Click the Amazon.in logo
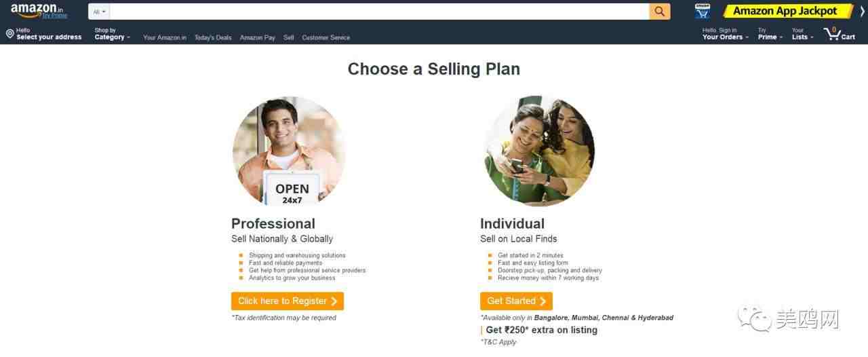This screenshot has width=868, height=357. 39,10
